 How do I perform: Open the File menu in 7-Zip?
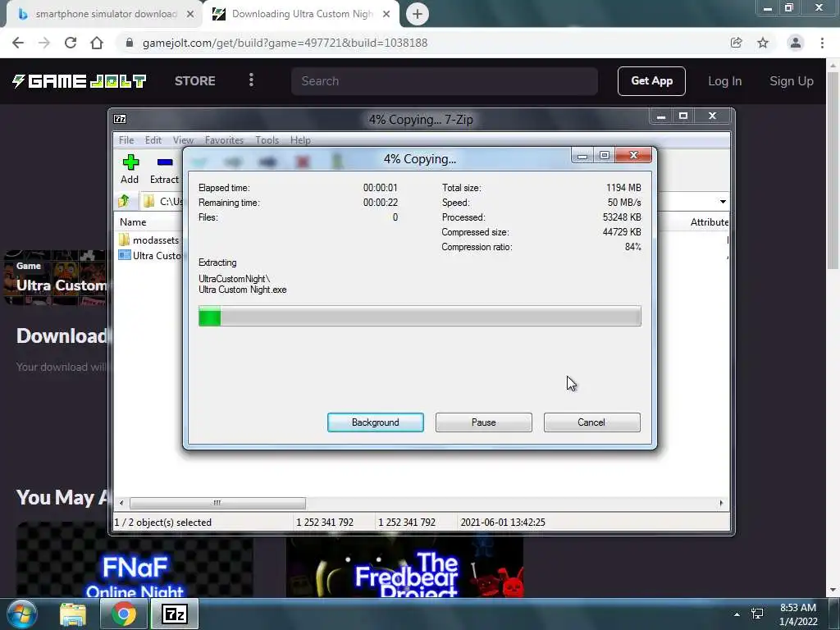(x=126, y=139)
